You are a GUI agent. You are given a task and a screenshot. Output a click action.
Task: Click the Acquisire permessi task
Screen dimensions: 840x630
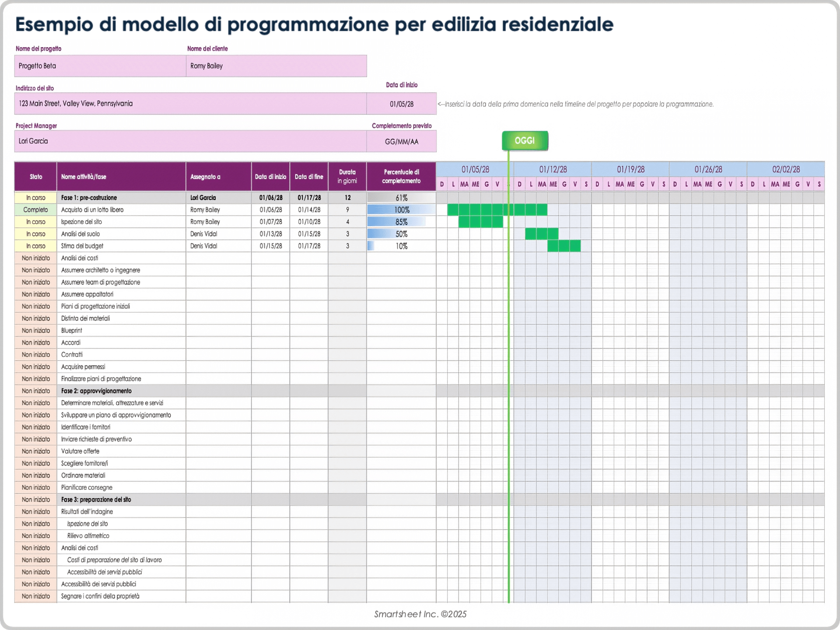point(83,367)
